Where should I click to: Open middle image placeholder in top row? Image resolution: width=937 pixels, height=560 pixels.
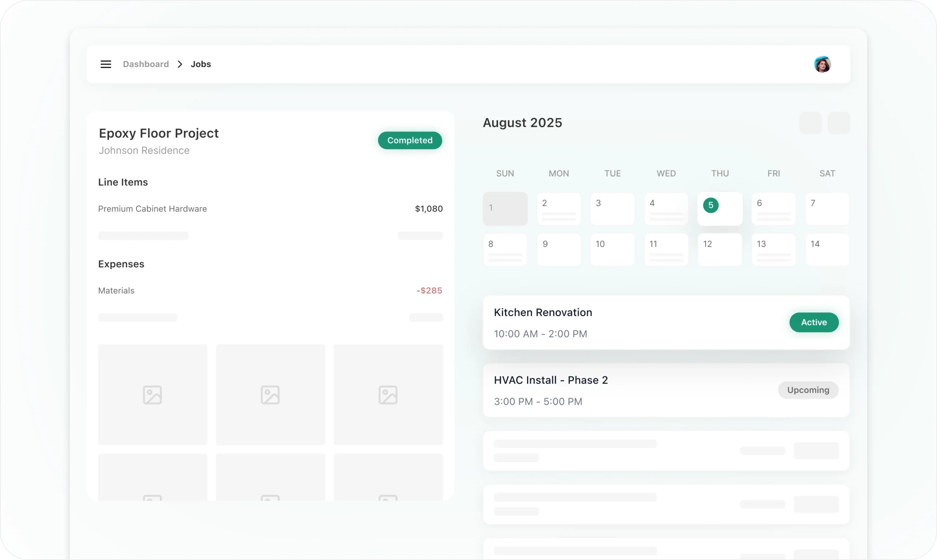click(x=270, y=394)
